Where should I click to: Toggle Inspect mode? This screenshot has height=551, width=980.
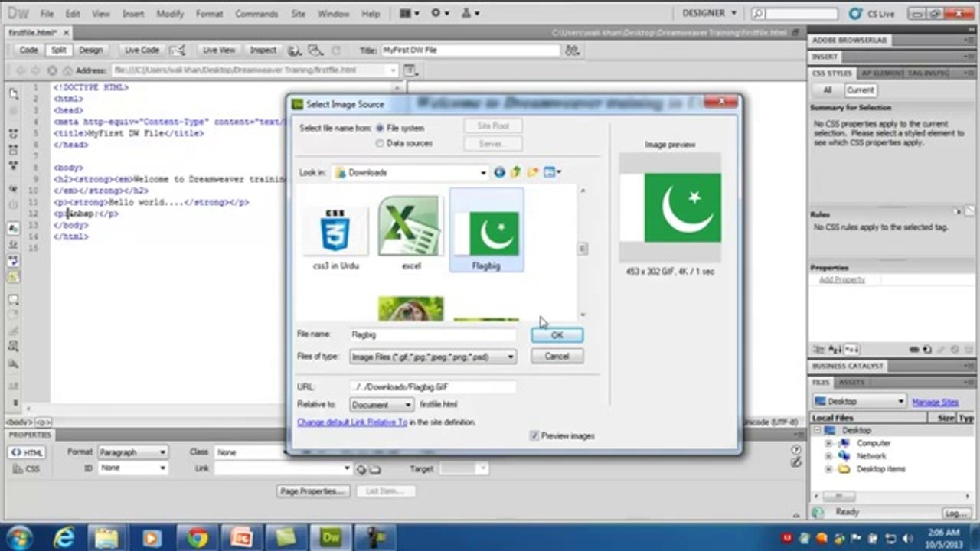click(263, 50)
